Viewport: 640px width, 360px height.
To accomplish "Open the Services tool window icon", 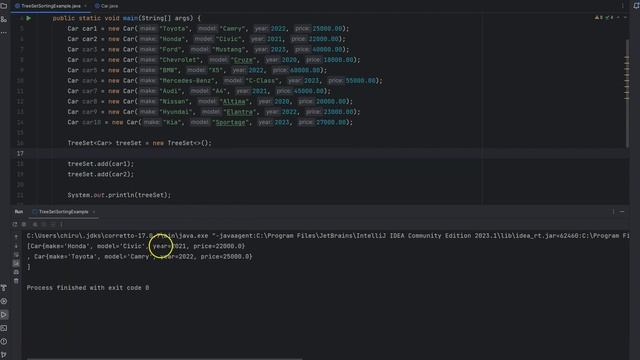I will (x=4, y=301).
